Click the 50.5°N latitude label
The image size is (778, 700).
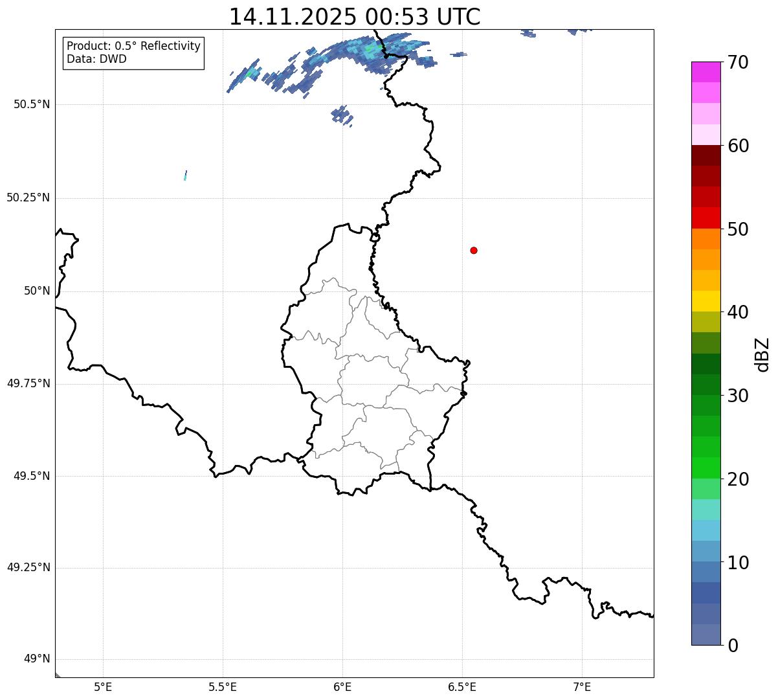32,104
